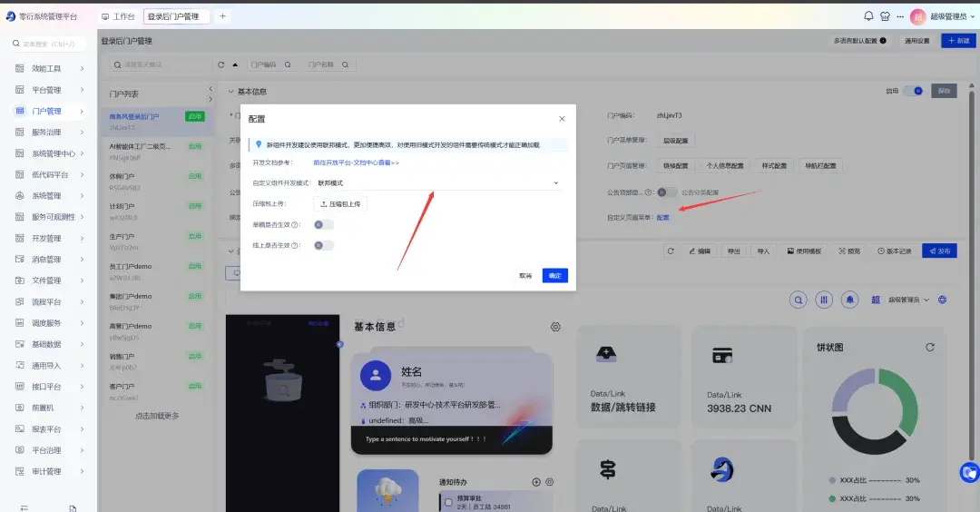
Task: Click the chevron next to 系统管理中心
Action: [82, 153]
